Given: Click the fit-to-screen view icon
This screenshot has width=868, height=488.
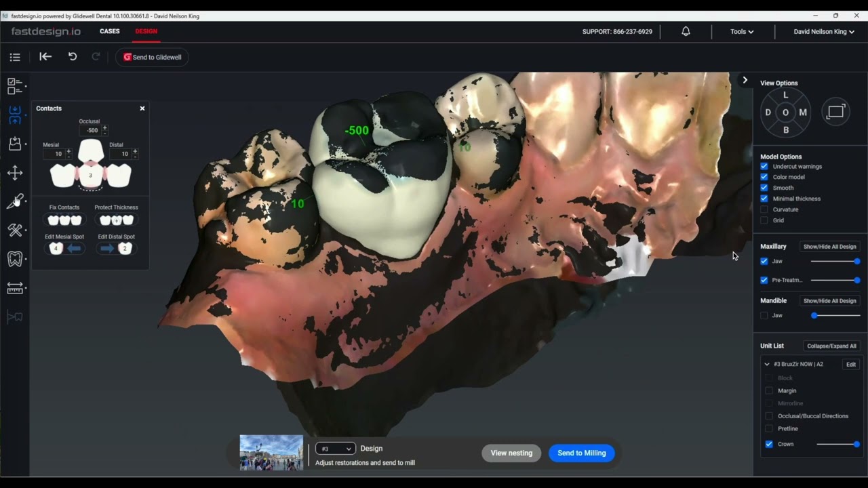Looking at the screenshot, I should click(836, 112).
